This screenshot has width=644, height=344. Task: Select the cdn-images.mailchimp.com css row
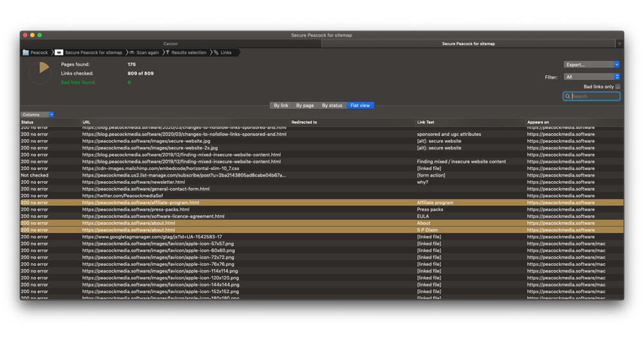pos(322,169)
